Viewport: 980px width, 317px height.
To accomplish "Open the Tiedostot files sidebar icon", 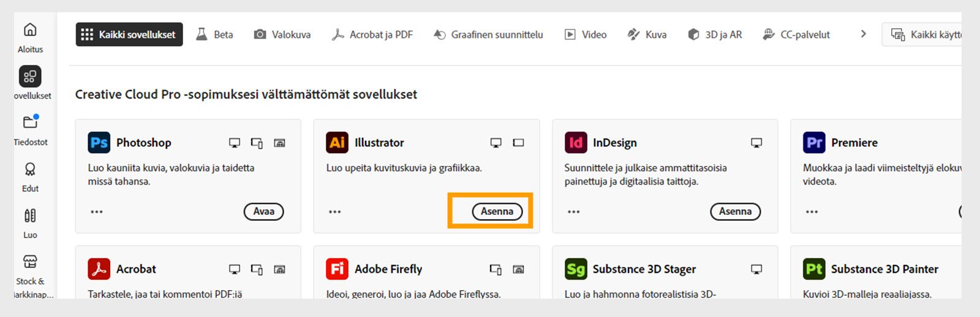I will (x=31, y=122).
